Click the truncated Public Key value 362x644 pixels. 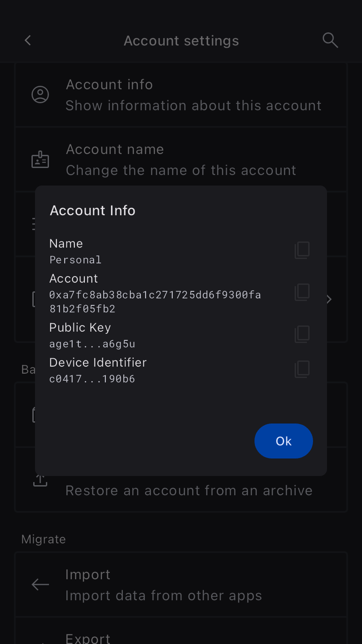coord(92,344)
